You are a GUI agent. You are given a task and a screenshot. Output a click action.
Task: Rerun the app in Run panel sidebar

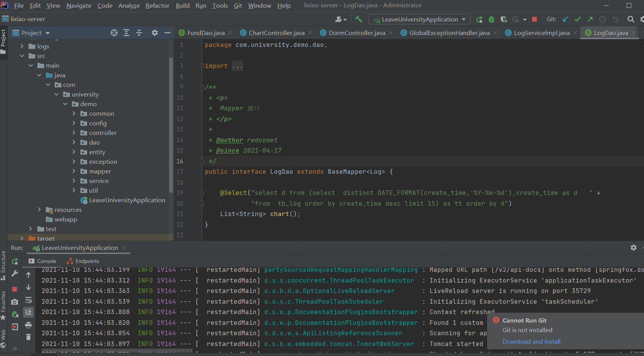pyautogui.click(x=15, y=261)
